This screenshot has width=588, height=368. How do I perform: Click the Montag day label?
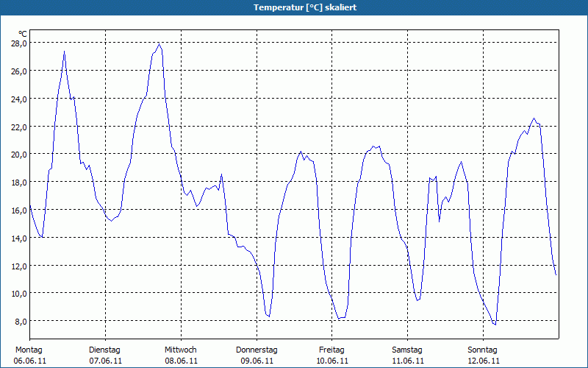[29, 350]
